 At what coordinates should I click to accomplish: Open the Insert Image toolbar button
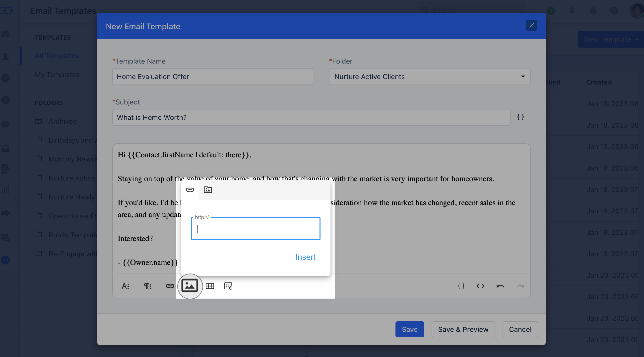tap(190, 286)
